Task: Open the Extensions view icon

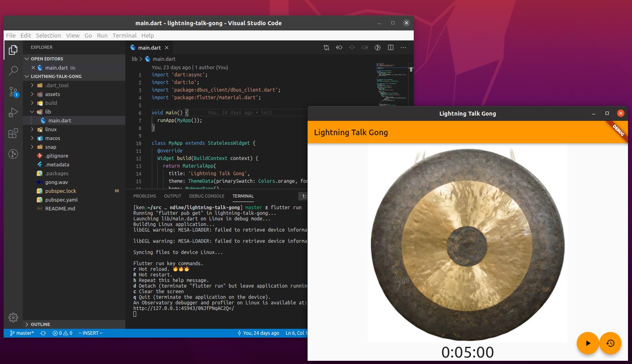Action: tap(13, 133)
